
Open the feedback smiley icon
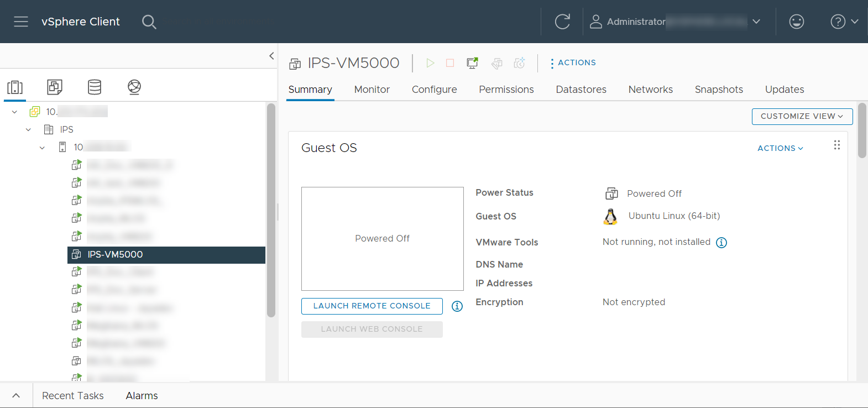coord(796,22)
